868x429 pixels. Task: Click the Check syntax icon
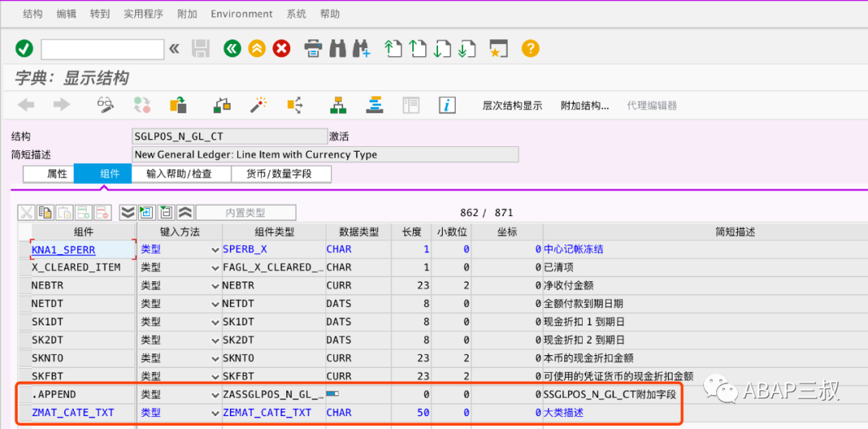pos(222,104)
